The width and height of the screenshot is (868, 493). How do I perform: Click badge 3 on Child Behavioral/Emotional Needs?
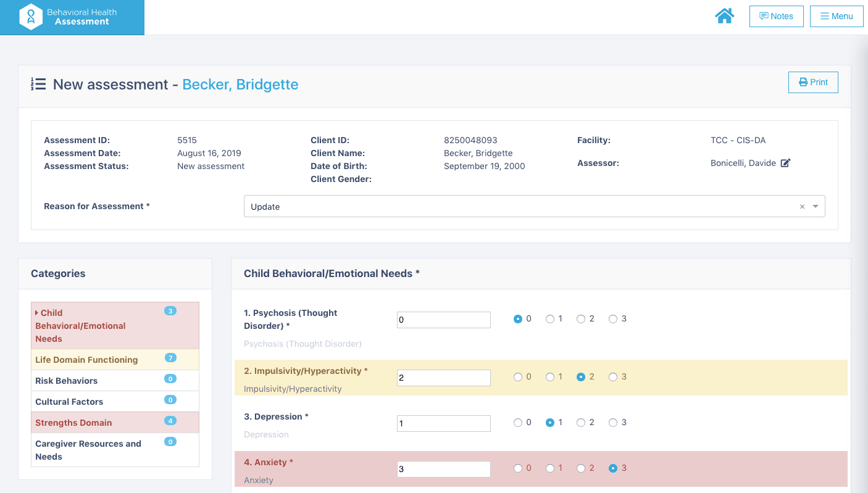click(x=170, y=311)
